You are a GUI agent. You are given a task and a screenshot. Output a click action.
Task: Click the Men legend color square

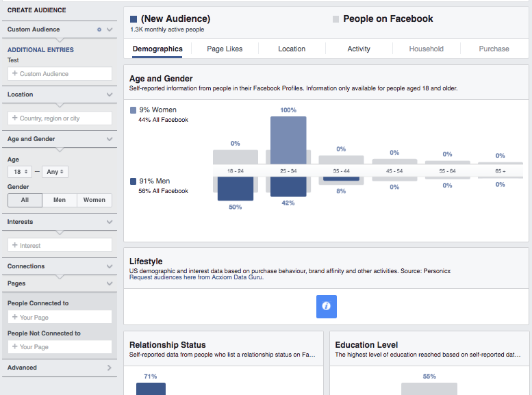133,181
